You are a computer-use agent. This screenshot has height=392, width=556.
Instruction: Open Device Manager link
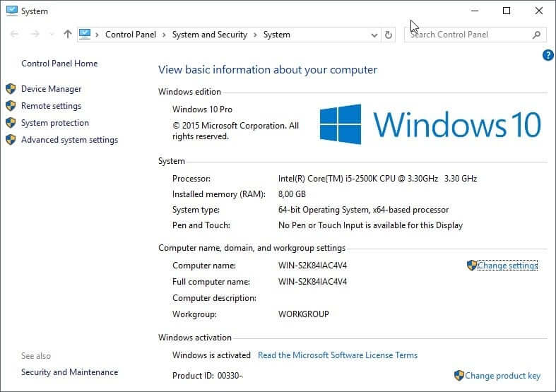(x=51, y=89)
